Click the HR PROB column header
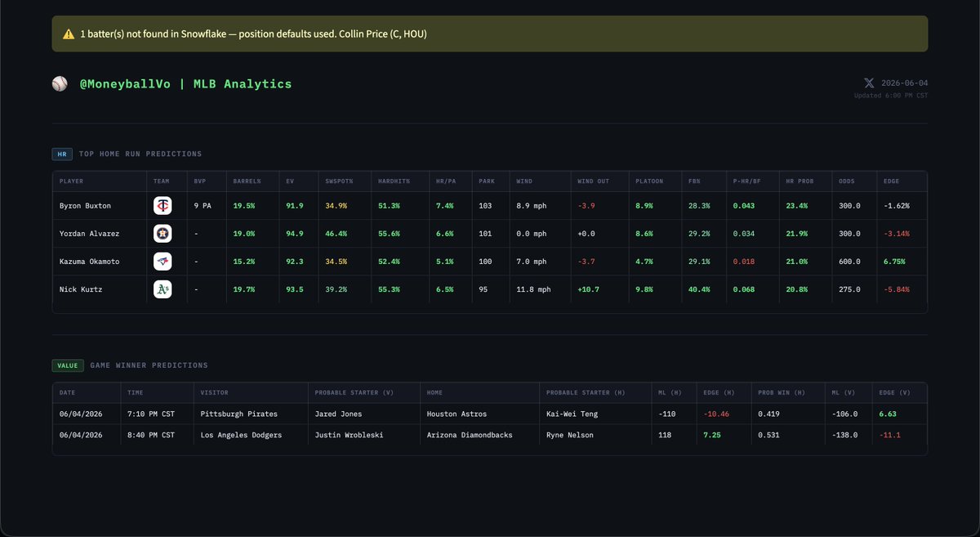 (x=800, y=181)
